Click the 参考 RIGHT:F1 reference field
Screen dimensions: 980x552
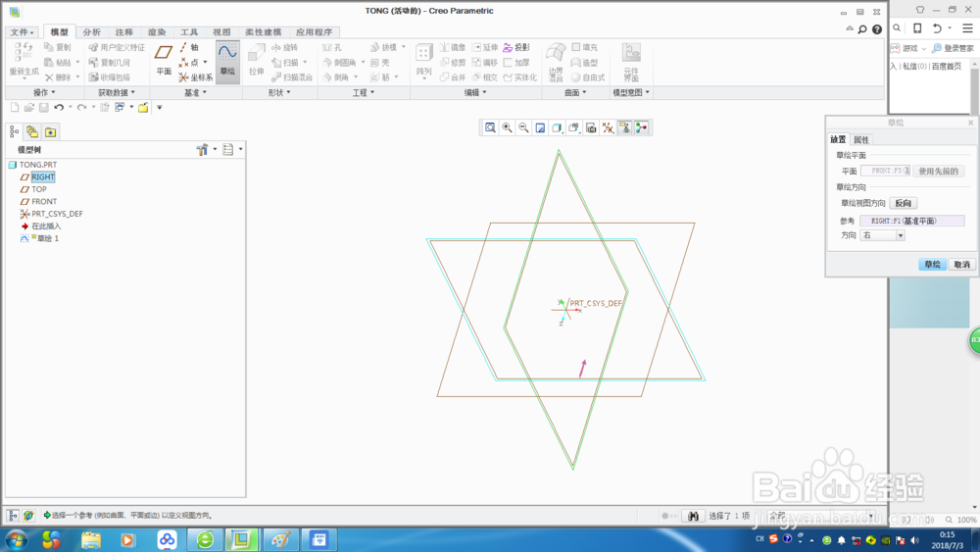pyautogui.click(x=911, y=221)
